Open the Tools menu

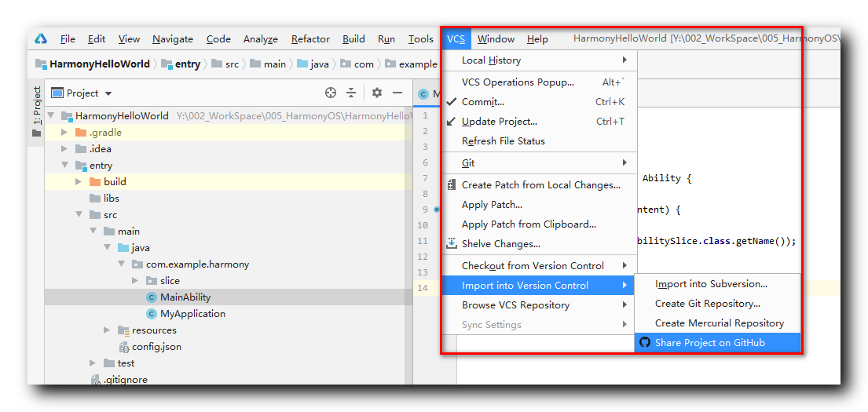coord(421,39)
